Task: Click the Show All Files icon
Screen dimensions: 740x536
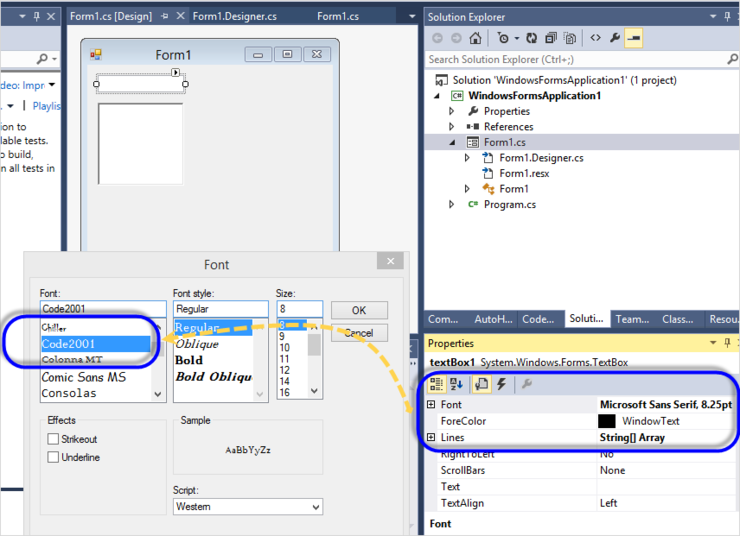Action: tap(570, 38)
